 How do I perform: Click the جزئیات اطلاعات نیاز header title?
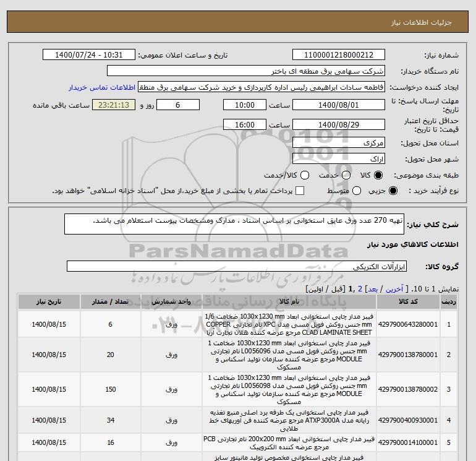(x=422, y=22)
